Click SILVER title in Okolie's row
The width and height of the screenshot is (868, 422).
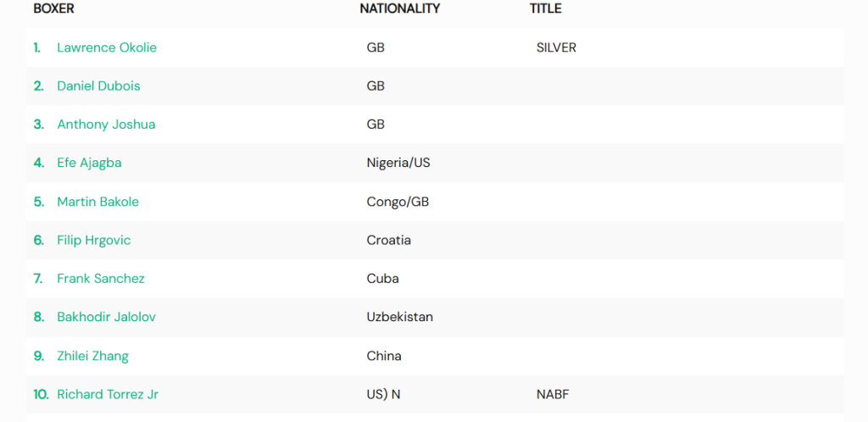pos(556,47)
